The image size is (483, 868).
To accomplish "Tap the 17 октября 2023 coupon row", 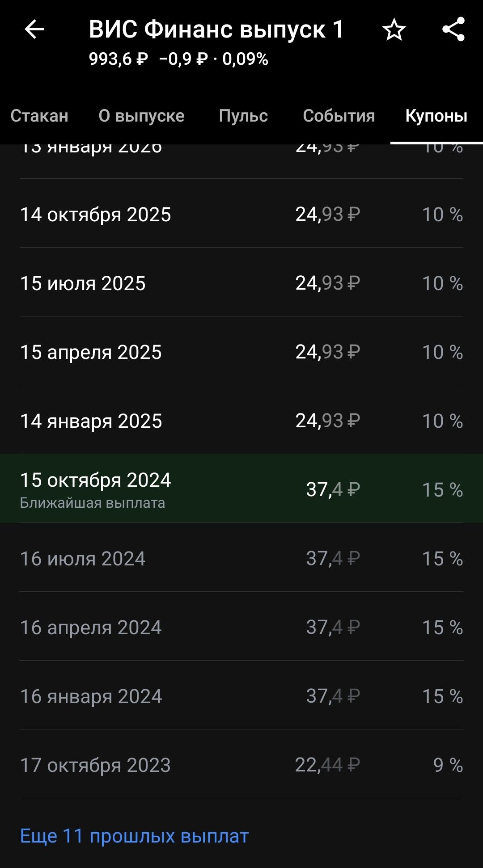I will pyautogui.click(x=241, y=765).
